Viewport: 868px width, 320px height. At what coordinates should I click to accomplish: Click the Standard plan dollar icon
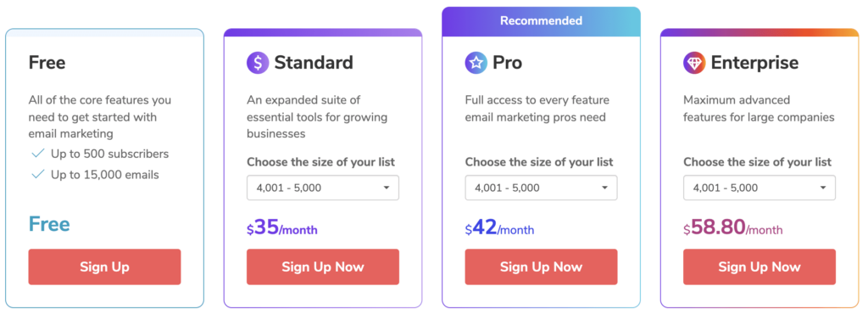point(258,63)
